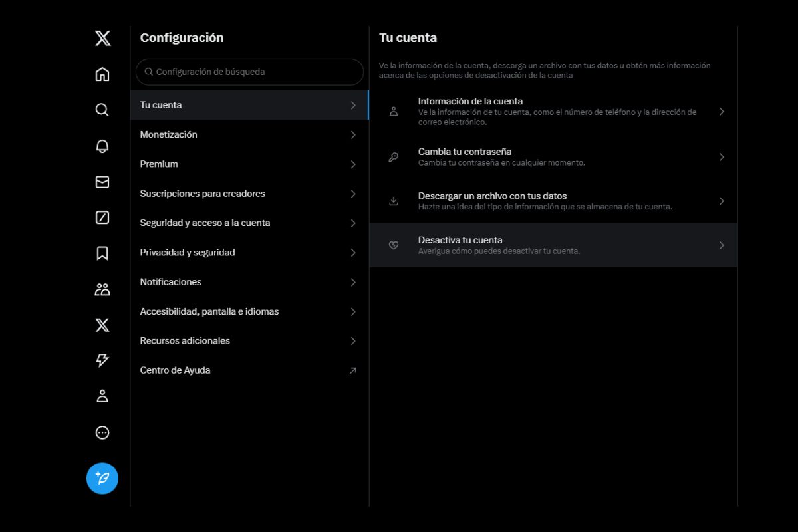Click the X logo at the top
798x532 pixels.
pyautogui.click(x=102, y=38)
